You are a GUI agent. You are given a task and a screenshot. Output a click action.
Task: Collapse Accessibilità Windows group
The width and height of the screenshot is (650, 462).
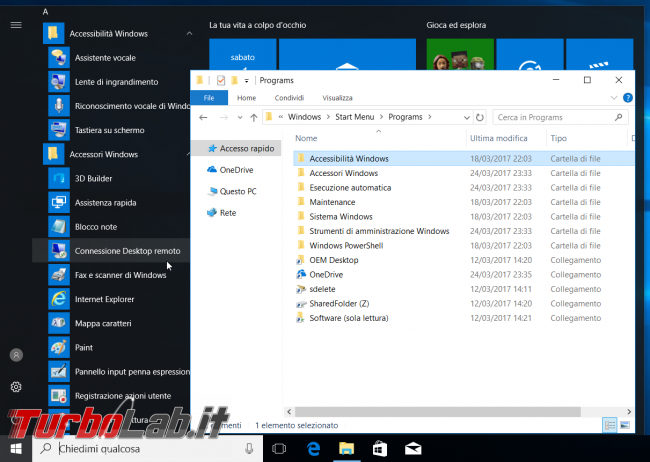189,34
